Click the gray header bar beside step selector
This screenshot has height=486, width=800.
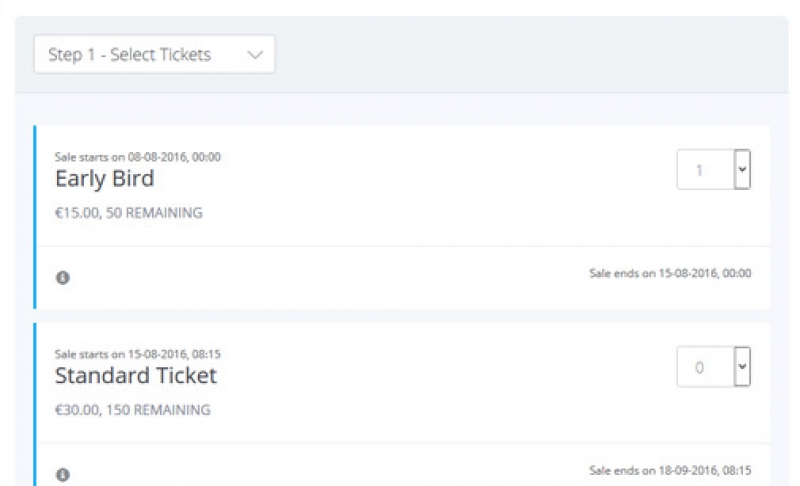(531, 55)
